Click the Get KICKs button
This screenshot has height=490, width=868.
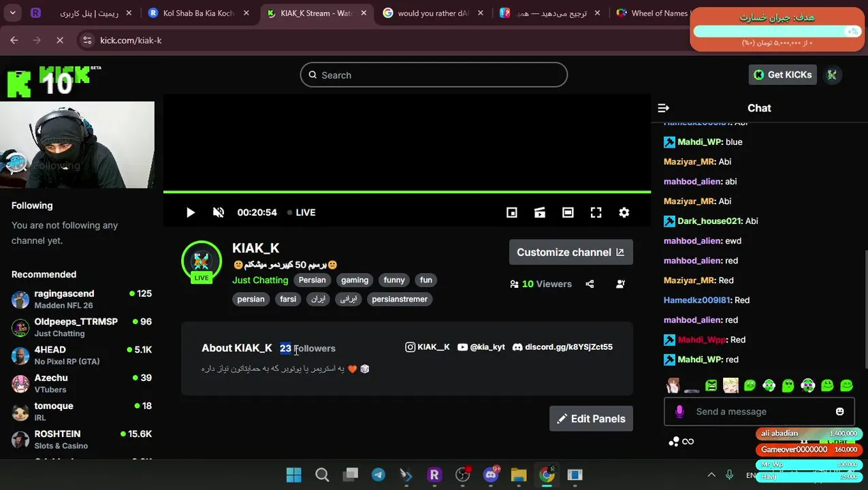pyautogui.click(x=782, y=75)
